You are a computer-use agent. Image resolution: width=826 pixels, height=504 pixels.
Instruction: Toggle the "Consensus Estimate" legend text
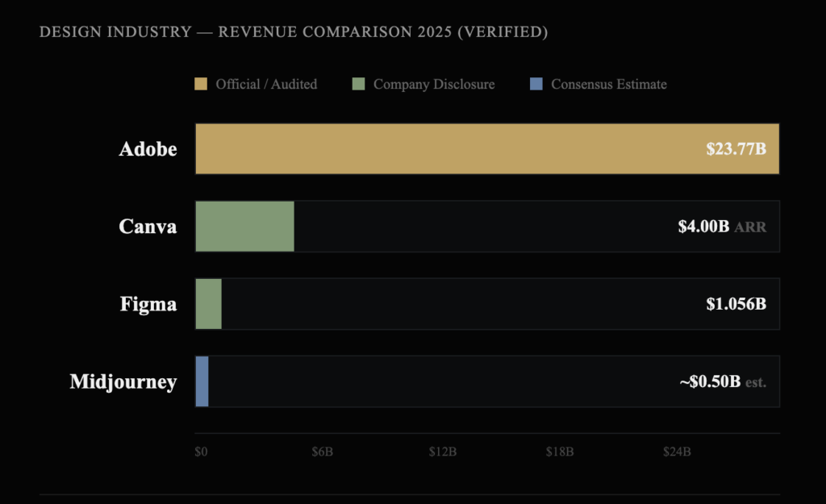pyautogui.click(x=609, y=84)
